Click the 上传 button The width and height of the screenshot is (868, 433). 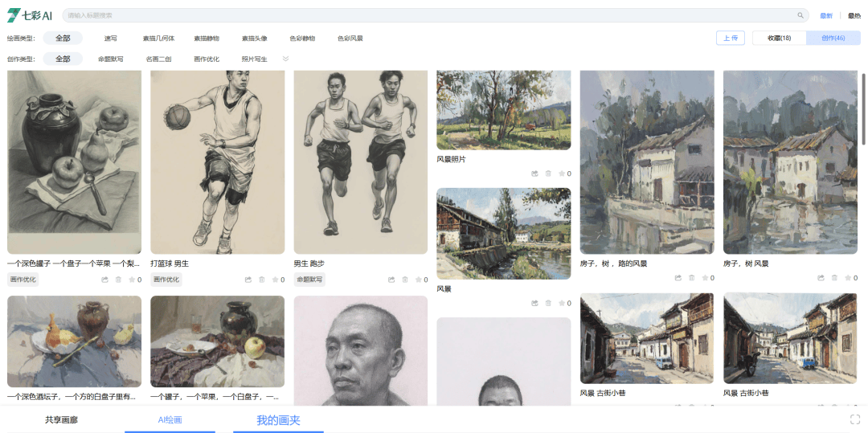click(x=730, y=38)
